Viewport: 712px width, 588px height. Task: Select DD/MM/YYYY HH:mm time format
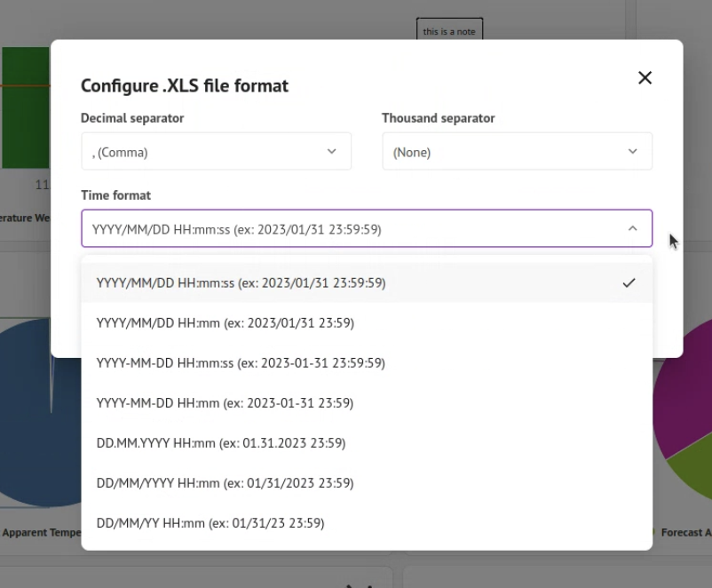tap(225, 483)
